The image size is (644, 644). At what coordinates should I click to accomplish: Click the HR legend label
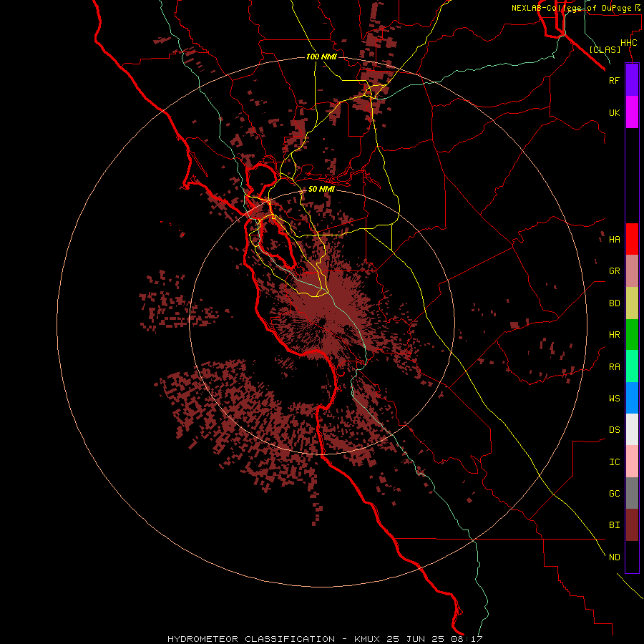pos(614,335)
